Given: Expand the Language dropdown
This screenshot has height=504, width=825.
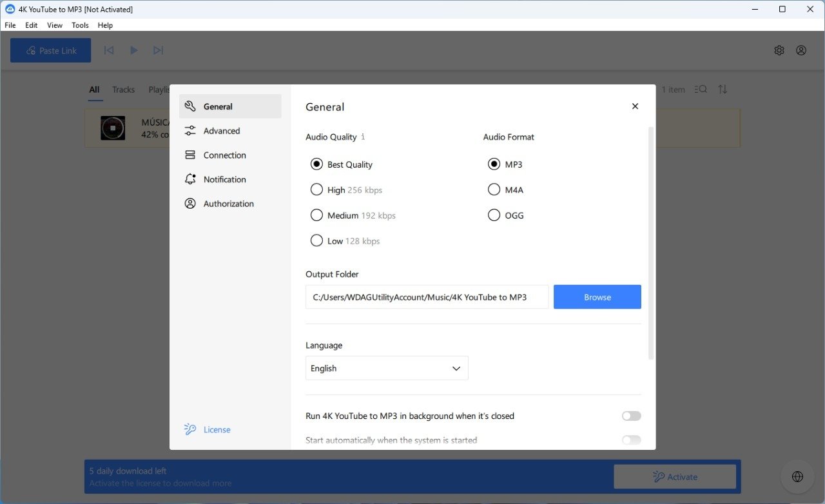Looking at the screenshot, I should [x=387, y=368].
